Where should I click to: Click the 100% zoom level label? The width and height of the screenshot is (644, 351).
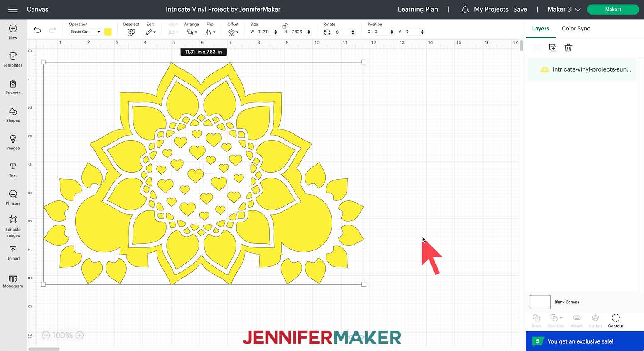[63, 335]
